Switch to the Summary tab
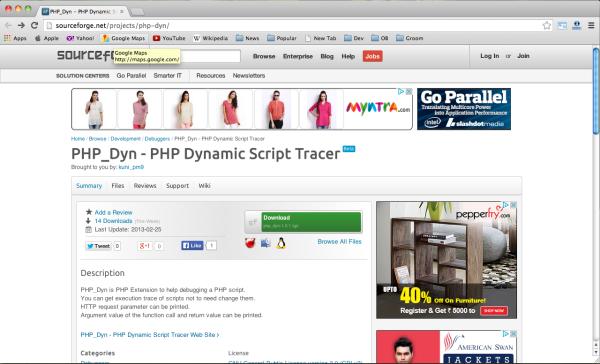The width and height of the screenshot is (600, 364). 89,186
